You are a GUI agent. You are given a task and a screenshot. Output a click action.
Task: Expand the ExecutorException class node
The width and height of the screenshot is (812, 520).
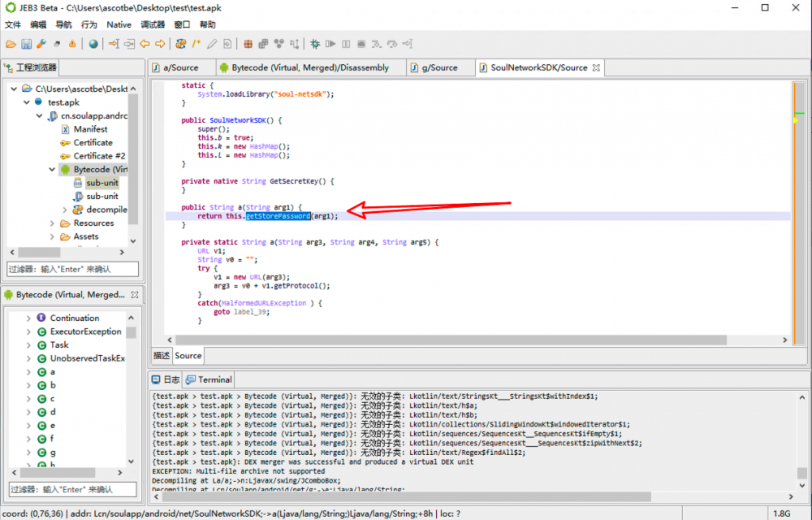click(x=28, y=331)
